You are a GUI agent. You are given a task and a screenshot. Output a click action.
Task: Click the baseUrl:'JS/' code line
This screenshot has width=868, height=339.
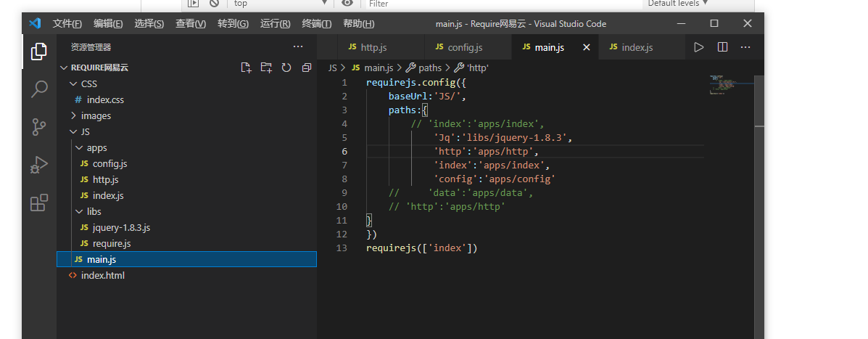(427, 97)
